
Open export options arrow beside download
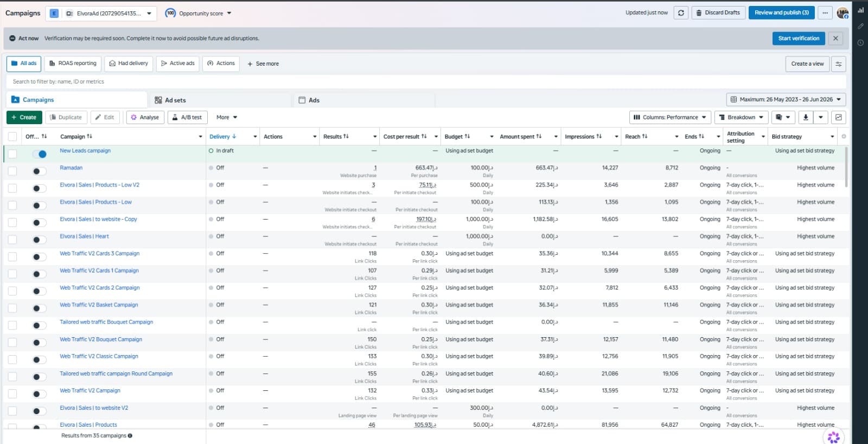click(821, 117)
